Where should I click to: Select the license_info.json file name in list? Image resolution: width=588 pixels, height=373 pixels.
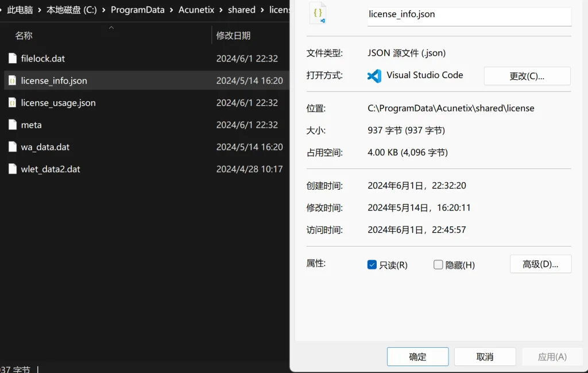click(x=54, y=80)
